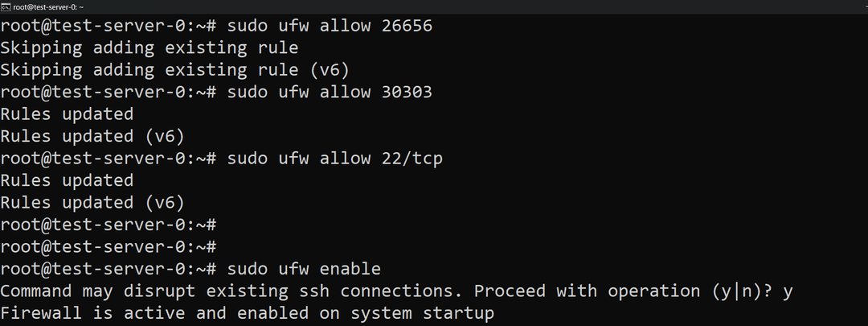The height and width of the screenshot is (326, 868).
Task: Click 'Rules updated (v6)' below the 30303 command
Action: tap(92, 136)
